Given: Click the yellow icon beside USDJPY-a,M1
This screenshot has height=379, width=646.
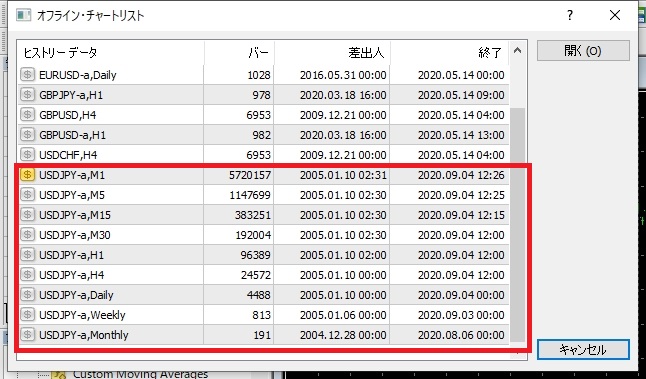Looking at the screenshot, I should (x=27, y=175).
